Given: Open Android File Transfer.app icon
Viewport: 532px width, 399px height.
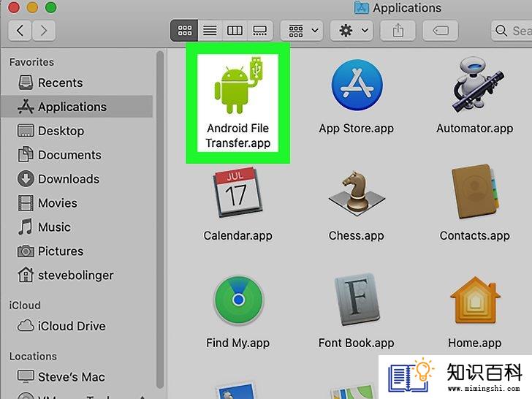Looking at the screenshot, I should (x=238, y=85).
